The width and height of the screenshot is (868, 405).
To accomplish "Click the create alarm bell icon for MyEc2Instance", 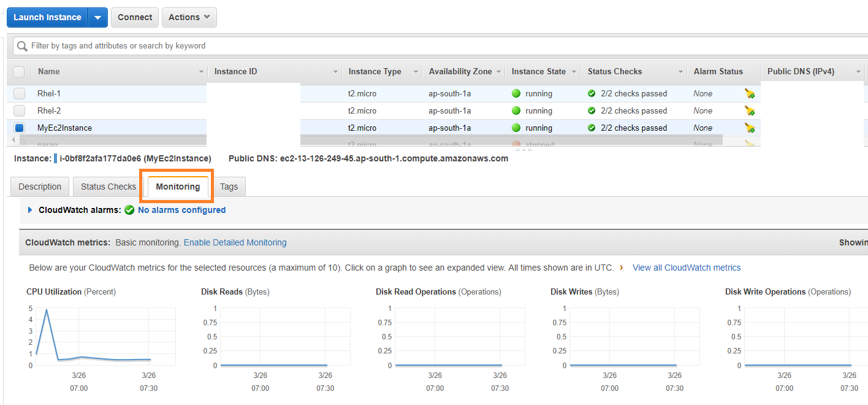I will [749, 128].
